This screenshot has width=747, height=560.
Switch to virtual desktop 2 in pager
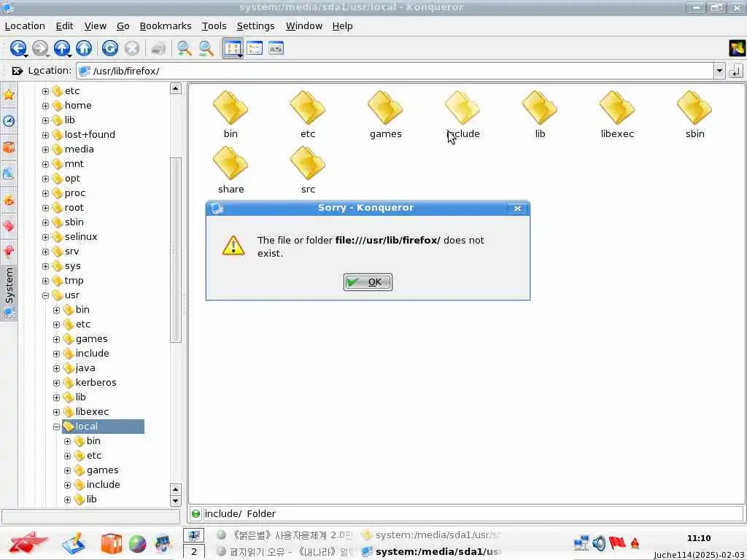[193, 552]
